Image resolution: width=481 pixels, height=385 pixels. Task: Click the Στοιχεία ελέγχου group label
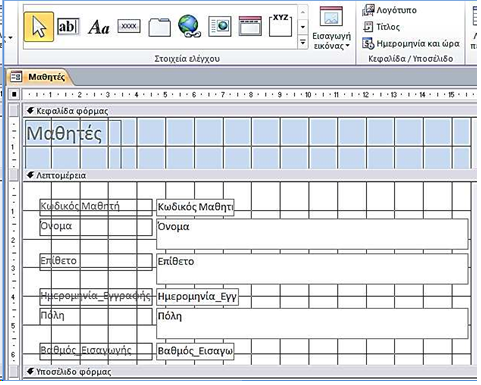click(x=187, y=59)
